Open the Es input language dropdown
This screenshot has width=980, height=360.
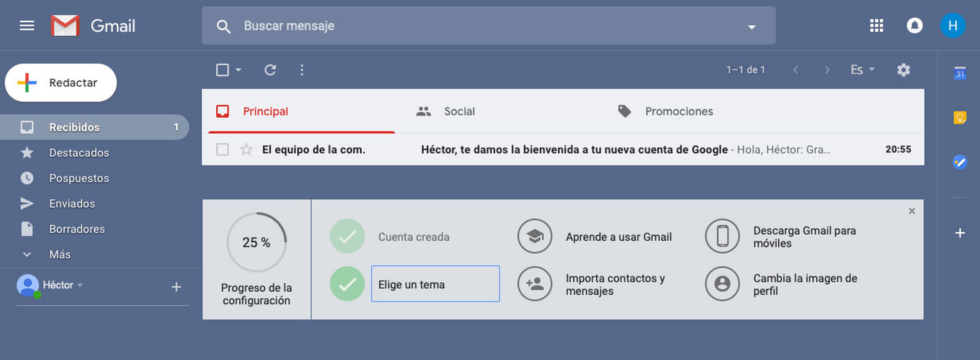(x=862, y=70)
